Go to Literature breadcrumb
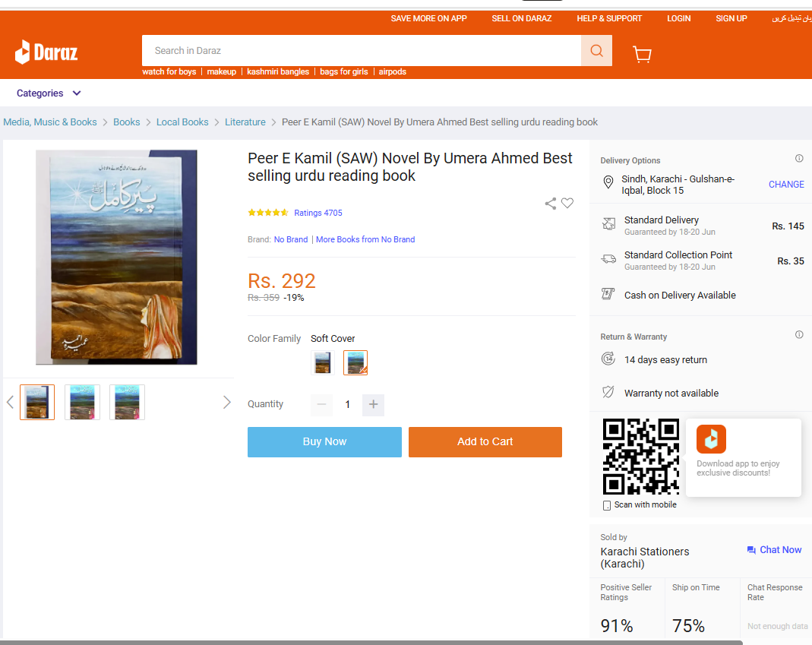The width and height of the screenshot is (812, 645). coord(245,122)
